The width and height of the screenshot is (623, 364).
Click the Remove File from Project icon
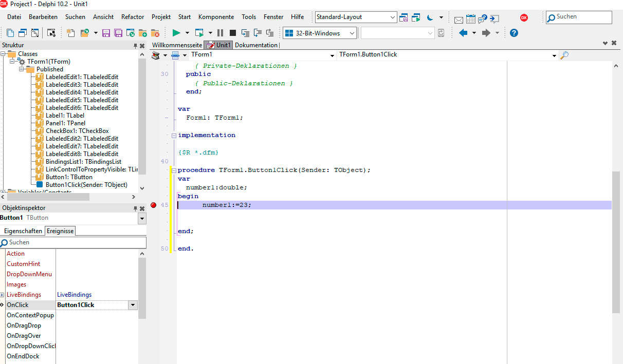pos(155,33)
